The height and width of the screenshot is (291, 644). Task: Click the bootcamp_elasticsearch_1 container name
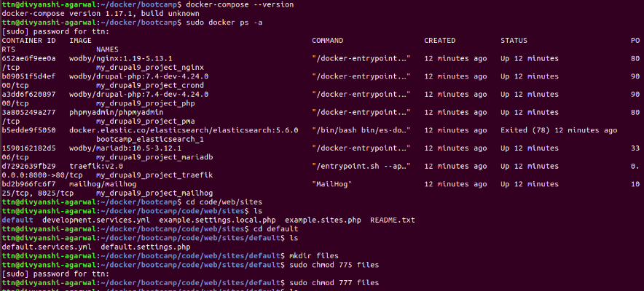(150, 139)
